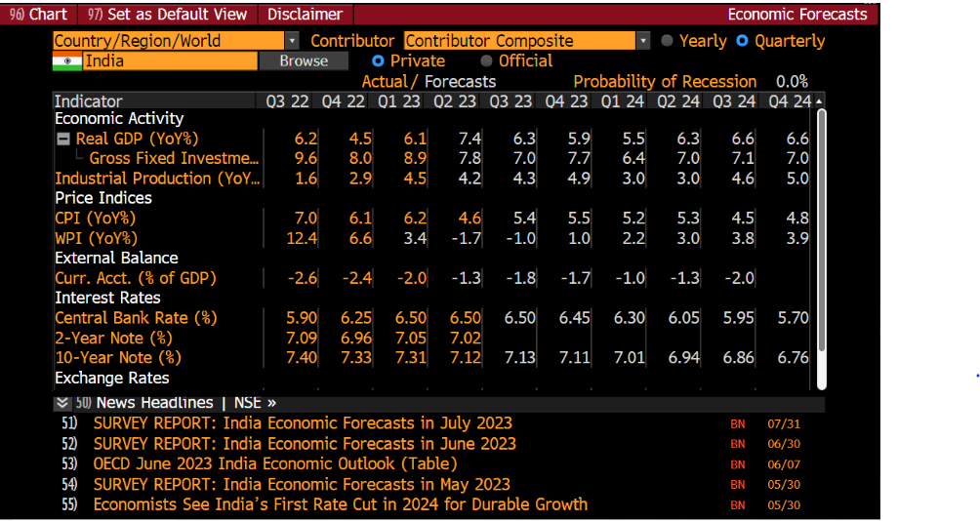Click Set as Default View
The height and width of the screenshot is (521, 980).
pos(168,15)
